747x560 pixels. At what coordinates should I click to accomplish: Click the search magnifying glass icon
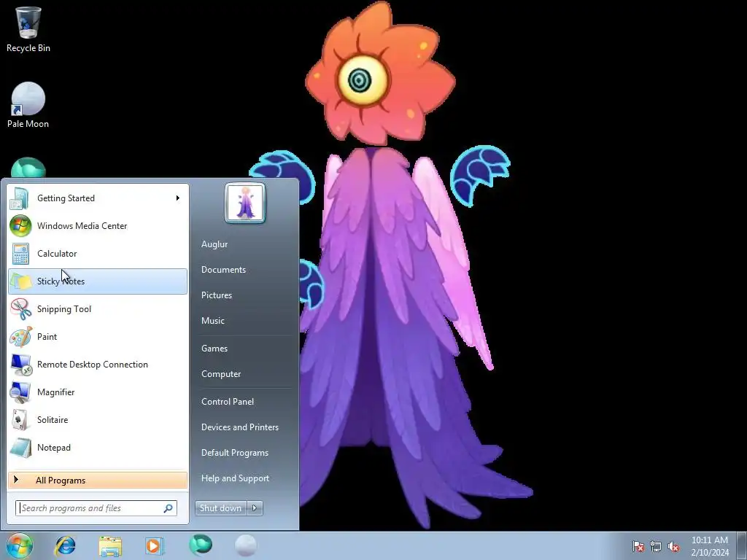tap(169, 508)
